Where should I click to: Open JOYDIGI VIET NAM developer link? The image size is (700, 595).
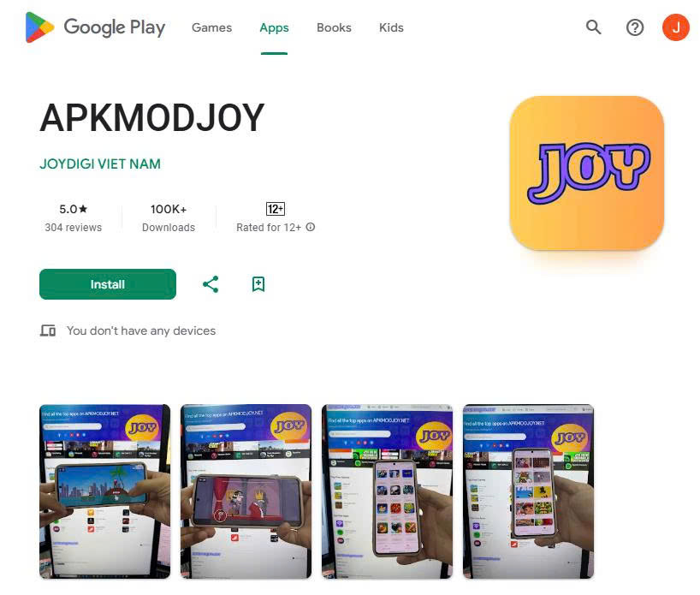pos(100,164)
